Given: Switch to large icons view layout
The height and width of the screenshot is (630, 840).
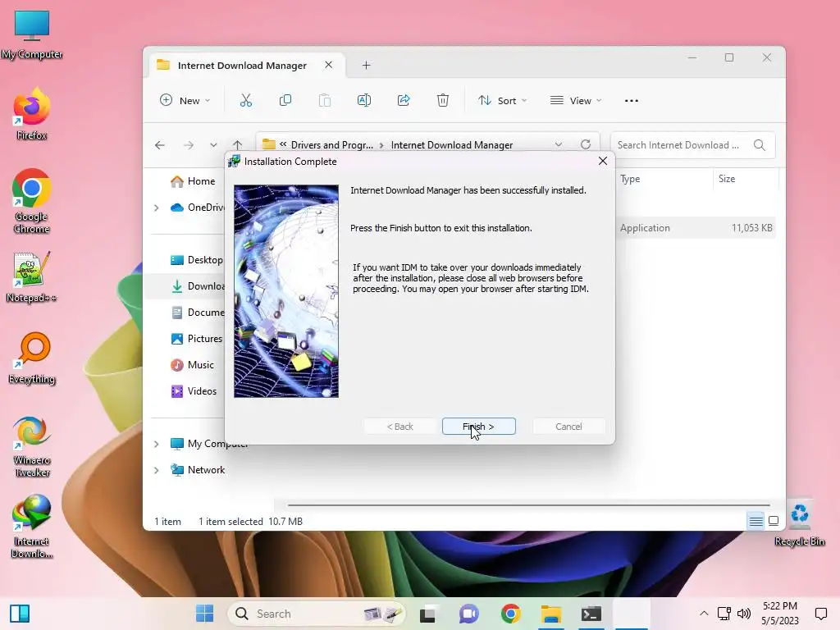Looking at the screenshot, I should click(774, 521).
